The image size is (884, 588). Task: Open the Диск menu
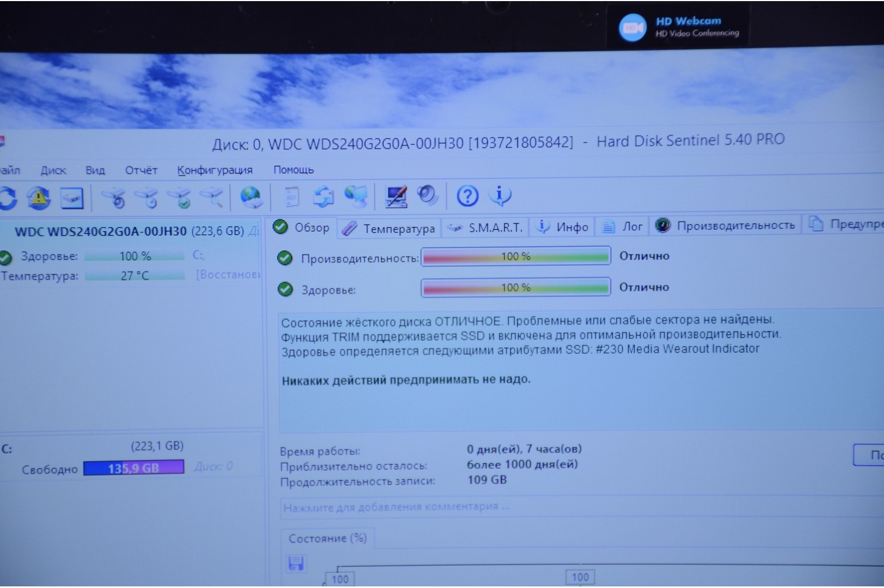(x=53, y=170)
